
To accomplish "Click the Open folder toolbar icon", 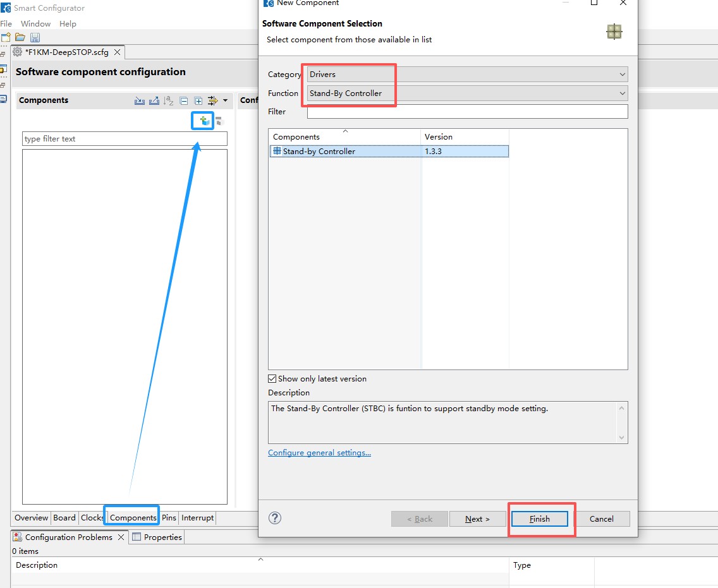I will 20,38.
